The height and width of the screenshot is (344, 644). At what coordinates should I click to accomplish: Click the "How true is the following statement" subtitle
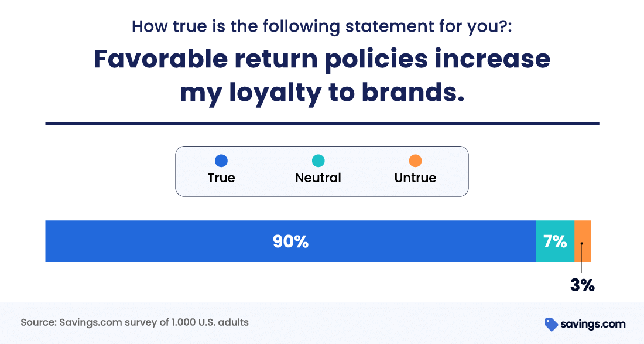tap(321, 26)
